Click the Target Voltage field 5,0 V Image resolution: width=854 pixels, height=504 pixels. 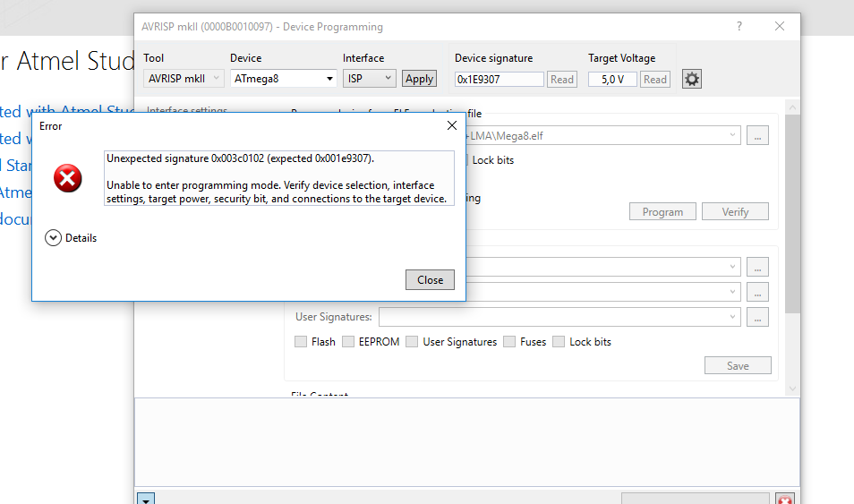[612, 80]
